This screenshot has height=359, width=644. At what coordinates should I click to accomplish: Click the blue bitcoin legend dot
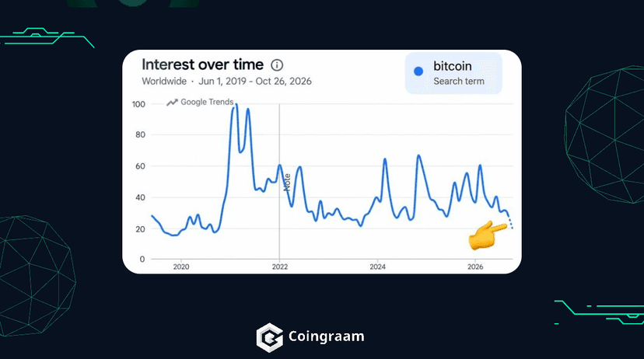[x=418, y=71]
